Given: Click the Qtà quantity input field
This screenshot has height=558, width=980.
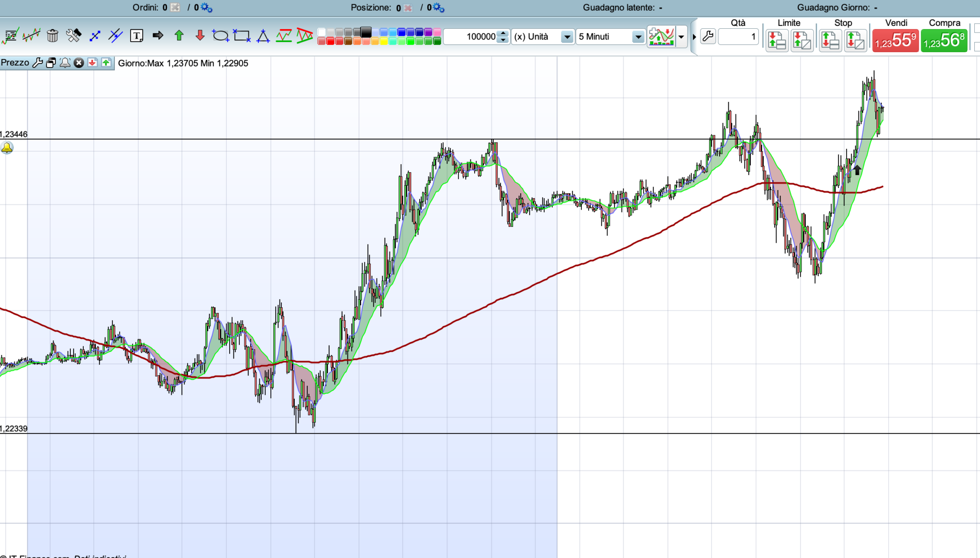Looking at the screenshot, I should pyautogui.click(x=738, y=37).
